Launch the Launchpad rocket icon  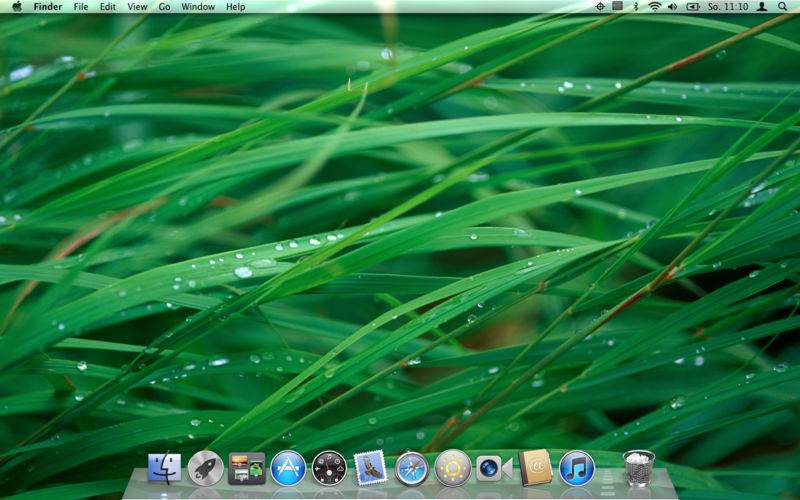tap(205, 468)
